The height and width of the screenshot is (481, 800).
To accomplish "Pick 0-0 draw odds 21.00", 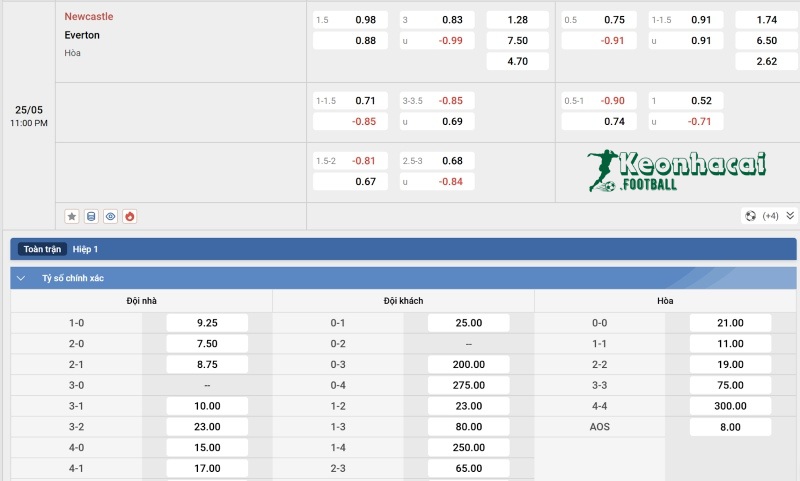I will (x=730, y=323).
